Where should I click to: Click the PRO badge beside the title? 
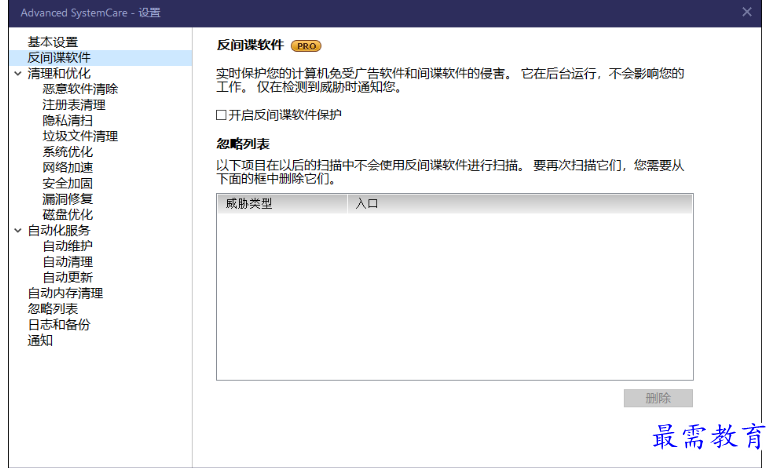[306, 46]
